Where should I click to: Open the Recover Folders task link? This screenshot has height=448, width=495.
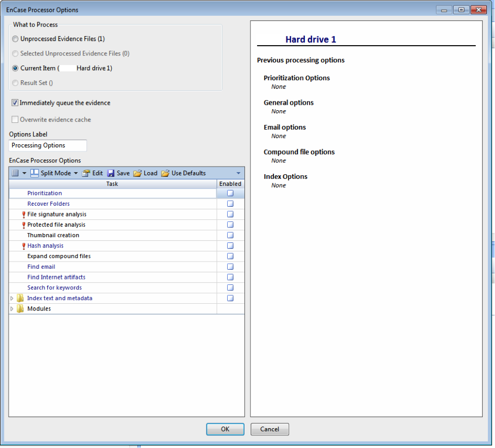click(x=48, y=204)
